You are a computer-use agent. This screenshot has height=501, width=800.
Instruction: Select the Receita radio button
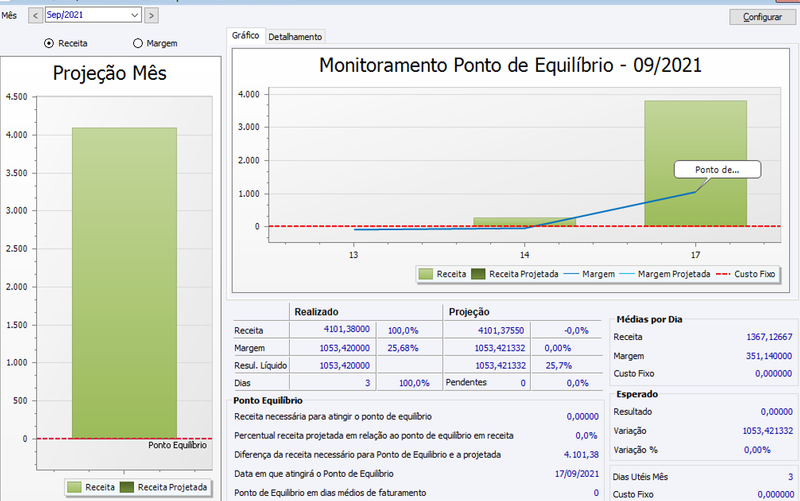tap(49, 43)
